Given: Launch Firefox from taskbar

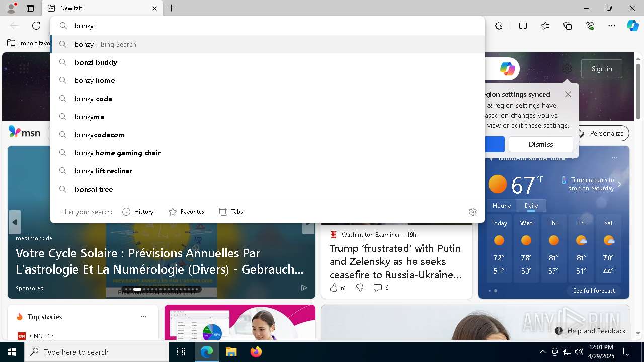Looking at the screenshot, I should tap(256, 352).
